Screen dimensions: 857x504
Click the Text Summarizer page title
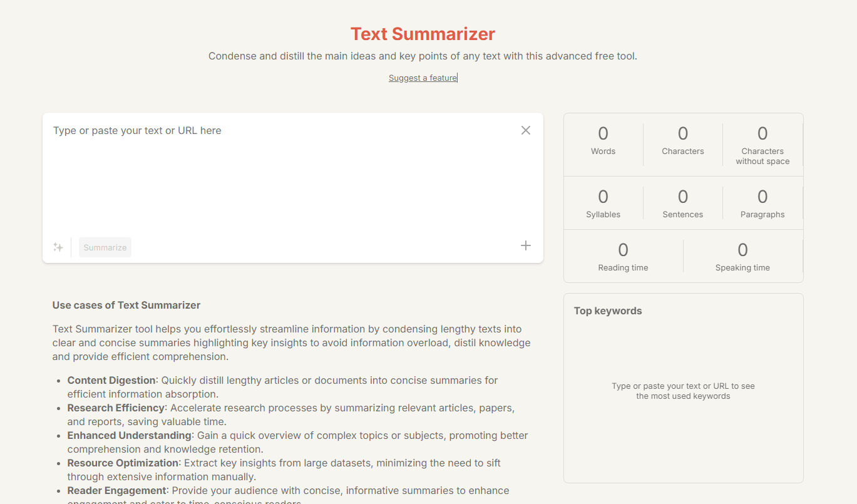pos(423,34)
